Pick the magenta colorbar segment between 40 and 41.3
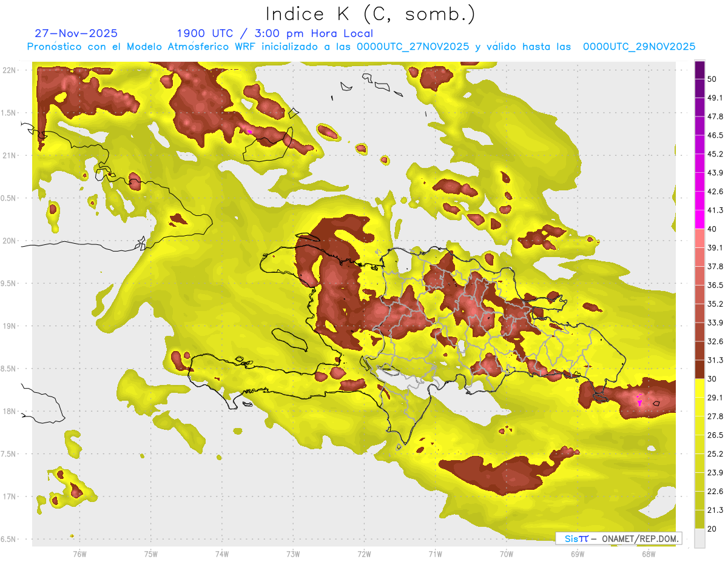 tap(699, 219)
